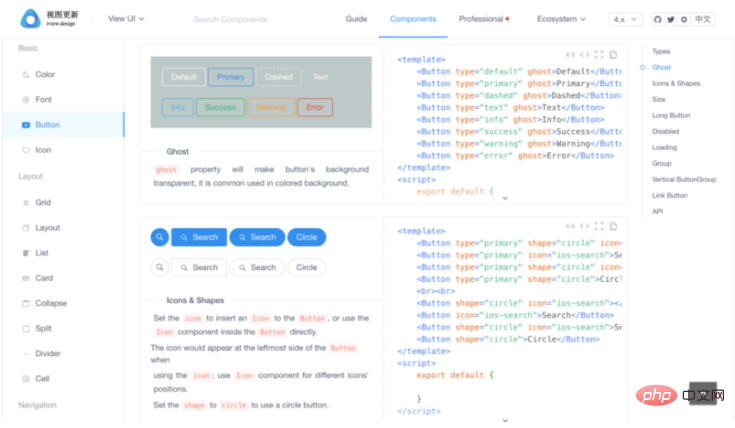The width and height of the screenshot is (735, 428).
Task: Open the Divider sidebar item
Action: [63, 353]
